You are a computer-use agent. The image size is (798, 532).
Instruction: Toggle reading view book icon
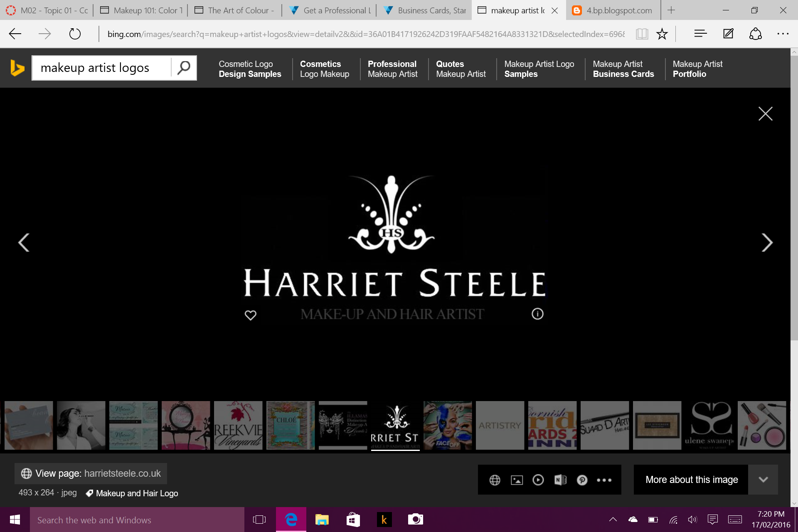tap(642, 34)
